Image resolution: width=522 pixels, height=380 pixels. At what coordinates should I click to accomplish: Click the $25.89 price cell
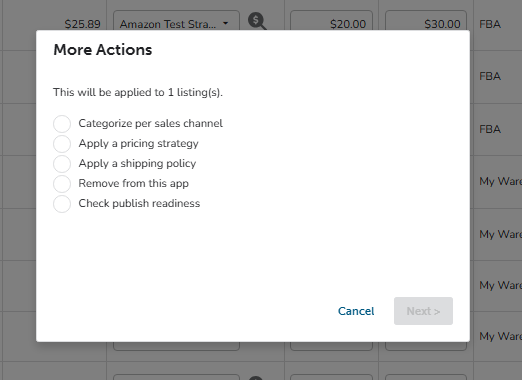[82, 24]
